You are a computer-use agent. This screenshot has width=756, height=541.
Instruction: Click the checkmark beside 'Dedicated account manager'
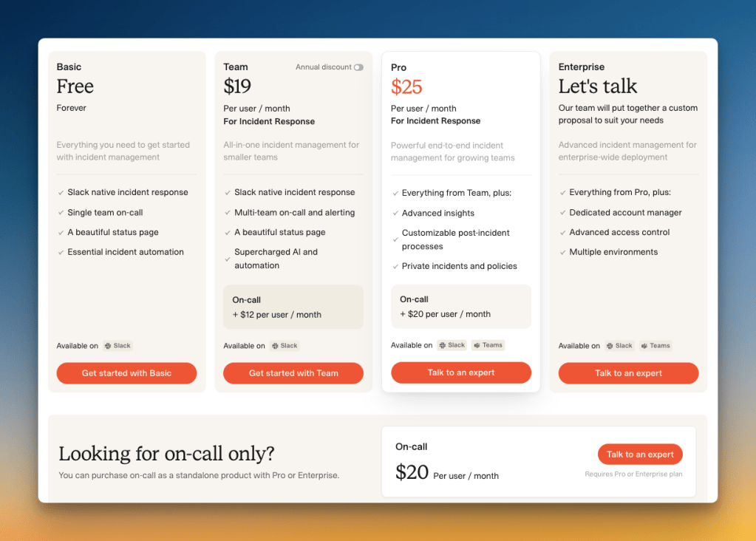coord(562,212)
